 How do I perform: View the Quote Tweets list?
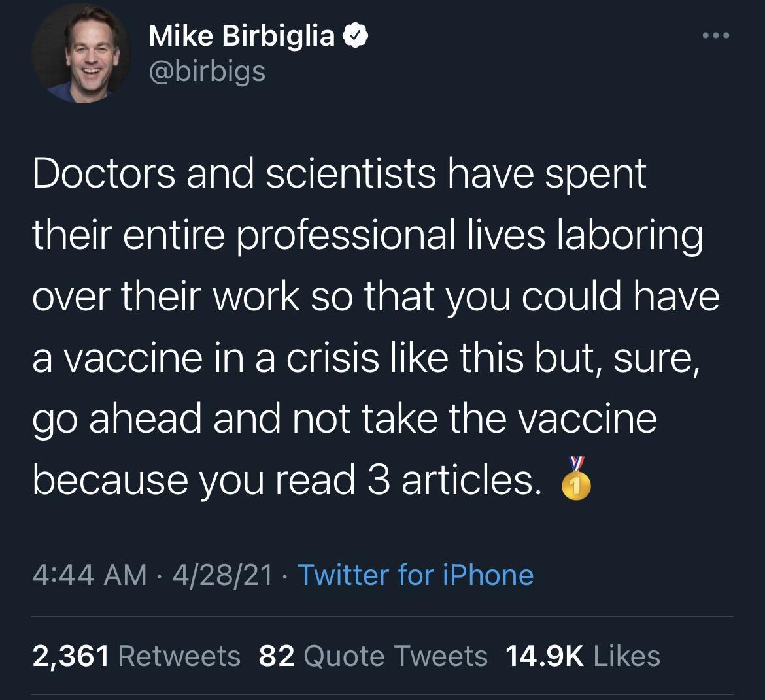pyautogui.click(x=396, y=656)
